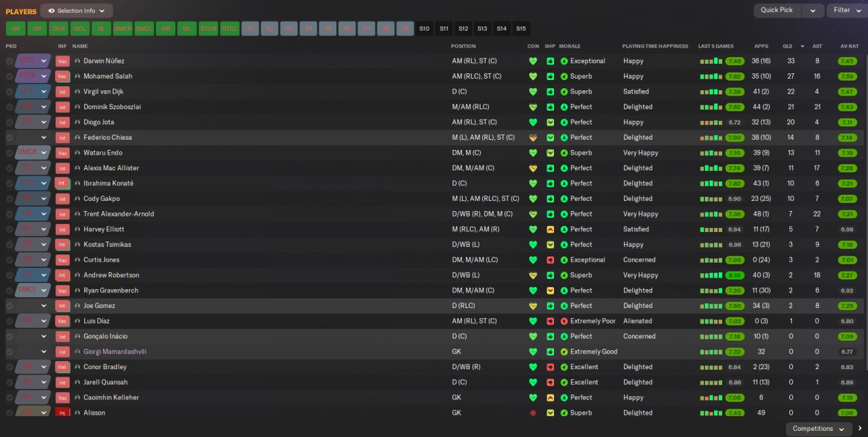The image size is (868, 437).
Task: Click the 7.45 average rating badge for Darwin Núñez
Action: coord(847,61)
